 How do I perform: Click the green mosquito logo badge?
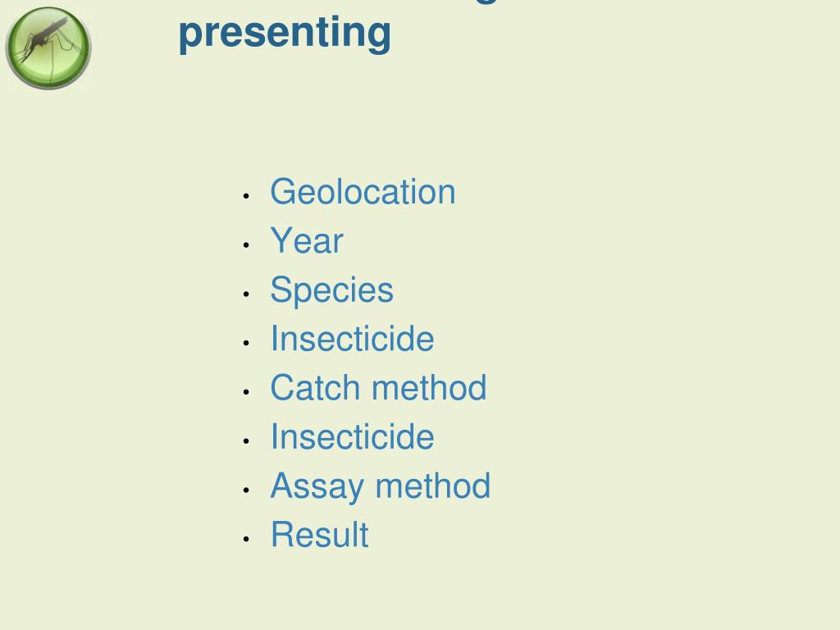[x=48, y=48]
